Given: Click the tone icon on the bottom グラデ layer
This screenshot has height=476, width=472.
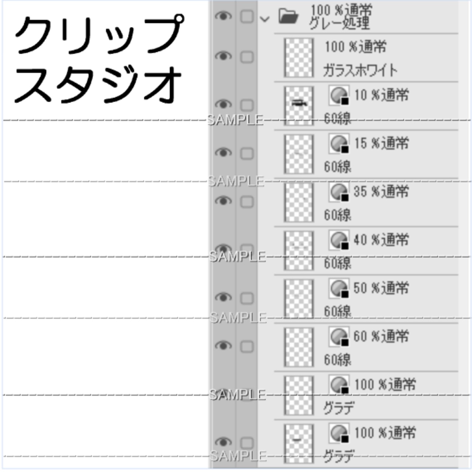Looking at the screenshot, I should (x=339, y=433).
